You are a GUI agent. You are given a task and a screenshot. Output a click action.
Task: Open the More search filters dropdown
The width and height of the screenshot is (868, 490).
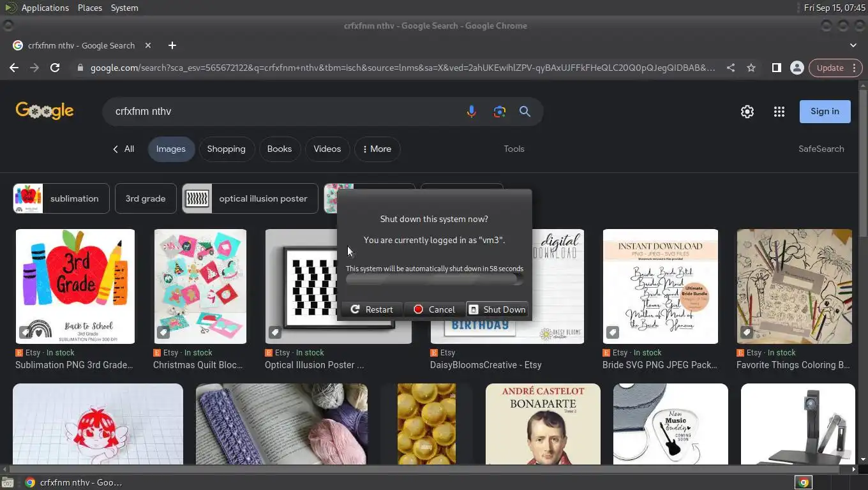tap(377, 149)
